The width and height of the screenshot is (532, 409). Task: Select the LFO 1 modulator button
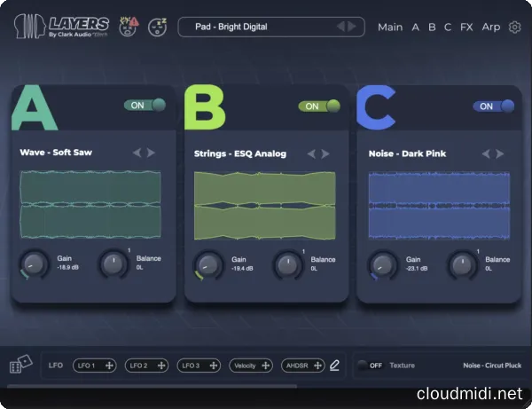click(x=94, y=366)
